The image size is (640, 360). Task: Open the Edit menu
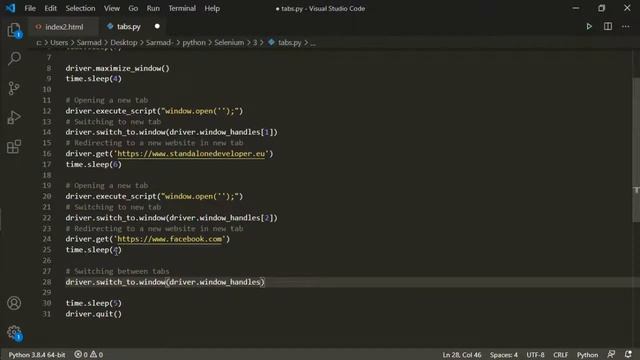coord(50,8)
